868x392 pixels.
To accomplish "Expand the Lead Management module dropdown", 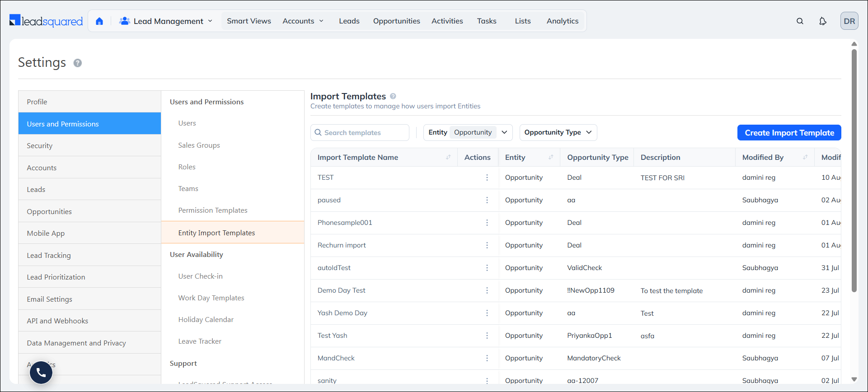I will point(166,21).
